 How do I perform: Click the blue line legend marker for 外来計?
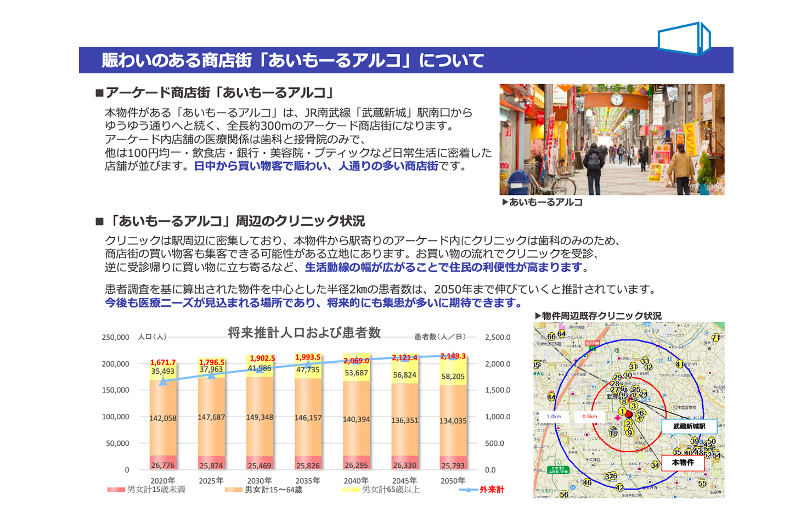coord(468,490)
